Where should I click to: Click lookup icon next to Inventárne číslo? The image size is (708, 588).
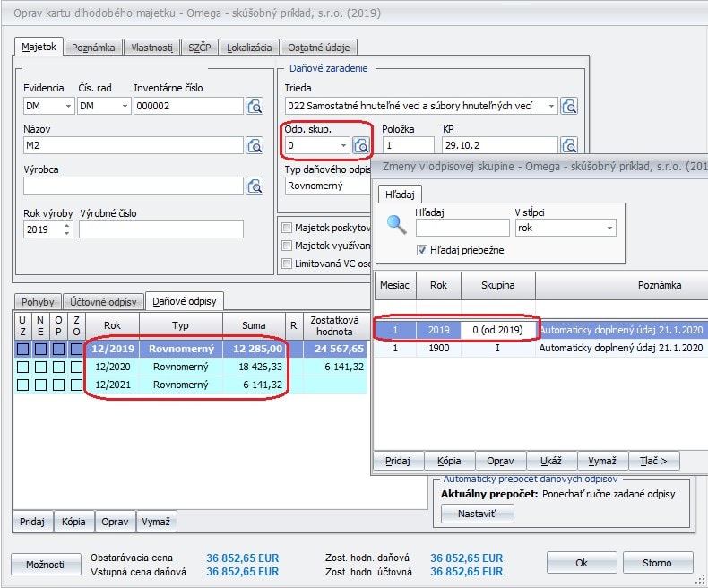click(x=255, y=107)
